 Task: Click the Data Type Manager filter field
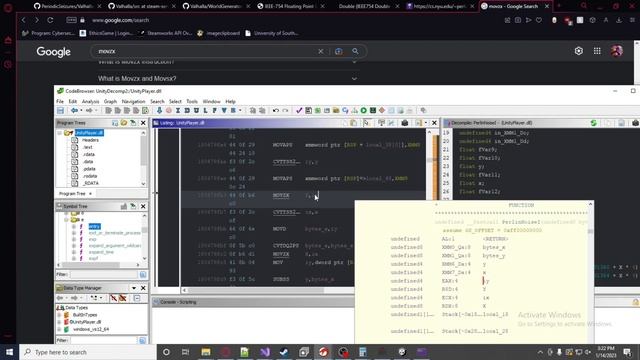pyautogui.click(x=104, y=340)
